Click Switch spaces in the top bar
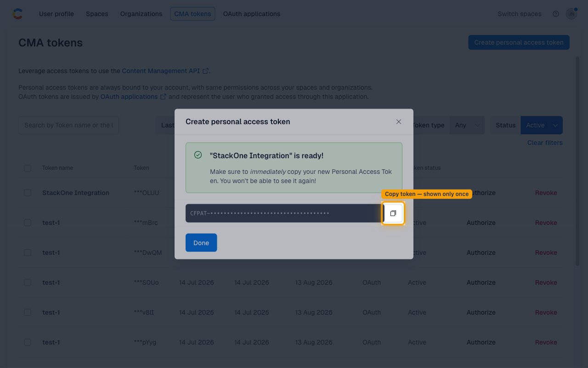The height and width of the screenshot is (368, 588). click(520, 14)
